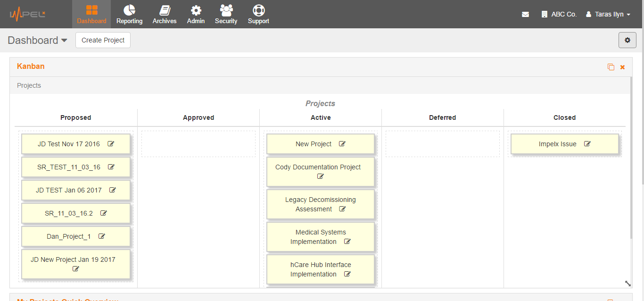
Task: Edit the Impelx Issue card
Action: [x=587, y=144]
